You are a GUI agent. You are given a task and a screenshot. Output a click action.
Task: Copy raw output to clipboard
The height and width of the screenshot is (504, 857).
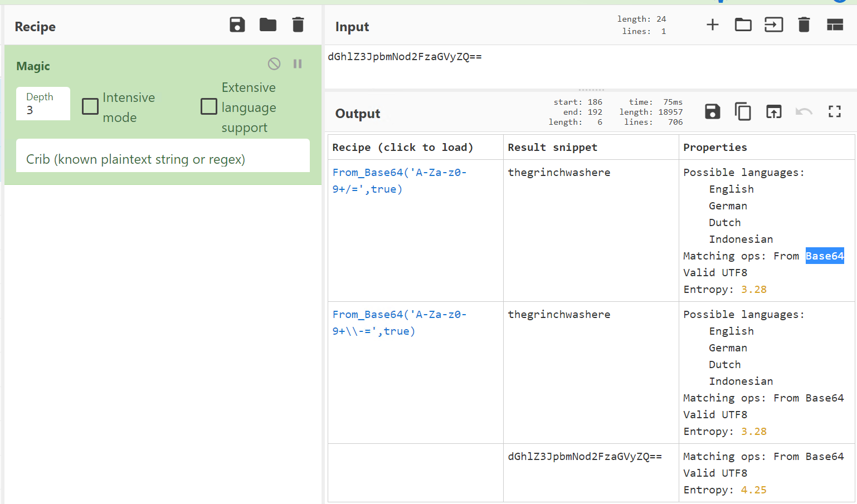(743, 112)
